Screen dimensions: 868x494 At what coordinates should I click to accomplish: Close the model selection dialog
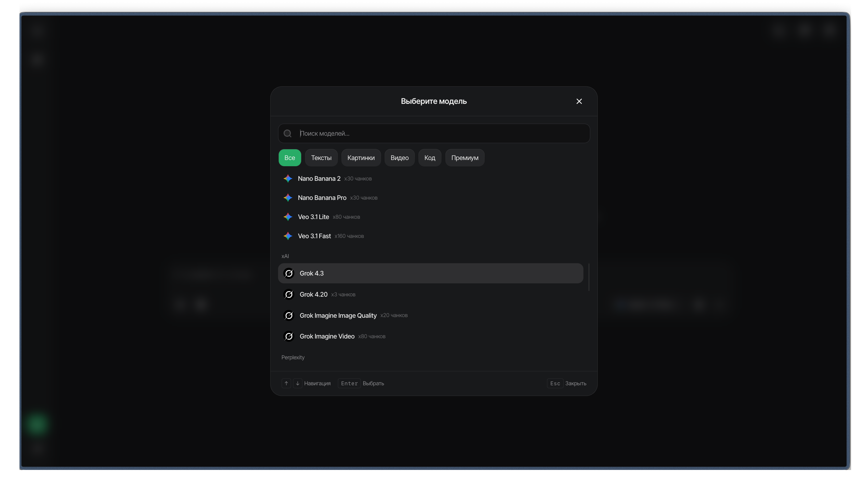point(579,102)
